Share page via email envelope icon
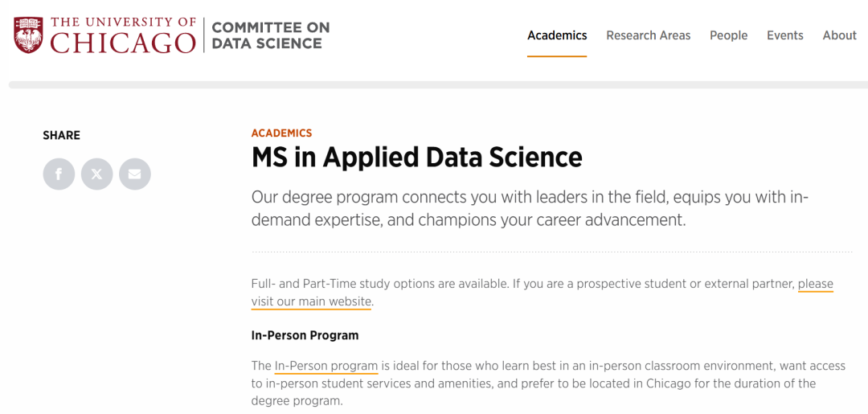This screenshot has width=868, height=414. 134,174
